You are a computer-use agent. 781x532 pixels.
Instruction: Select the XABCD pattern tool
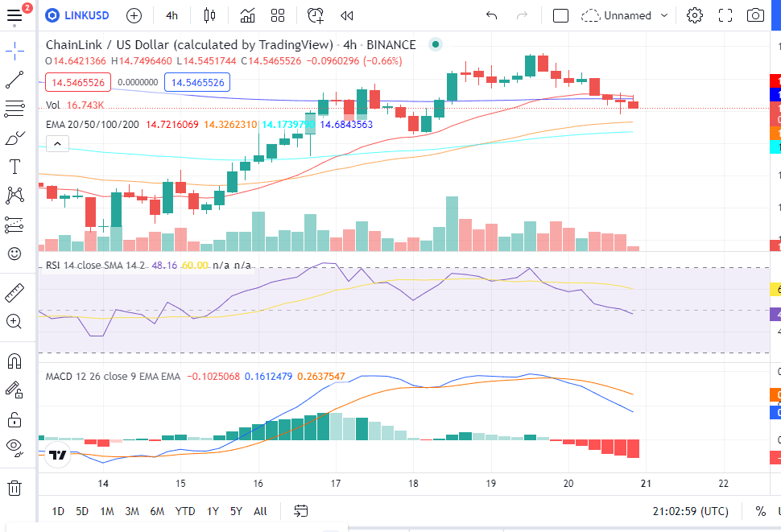pos(14,196)
